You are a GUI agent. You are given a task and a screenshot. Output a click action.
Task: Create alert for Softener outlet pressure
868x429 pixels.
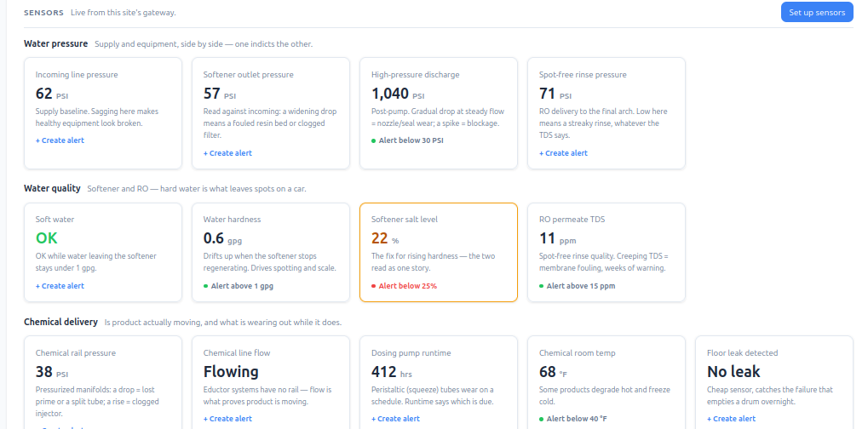pos(227,153)
